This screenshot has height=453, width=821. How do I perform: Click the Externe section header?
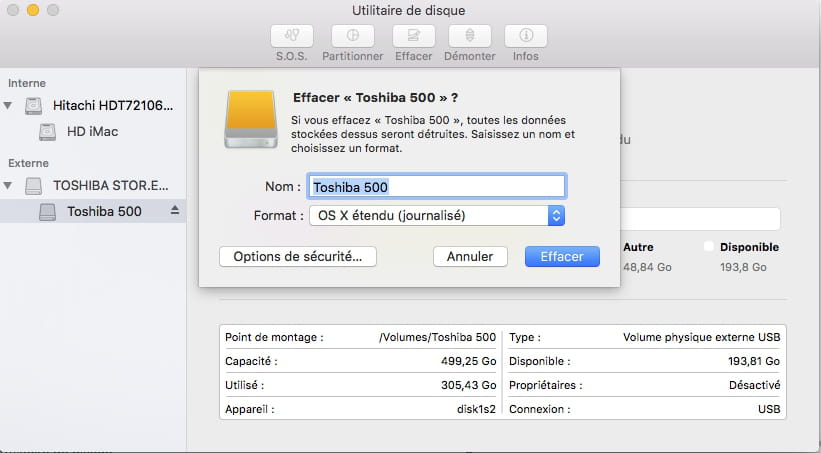coord(28,163)
